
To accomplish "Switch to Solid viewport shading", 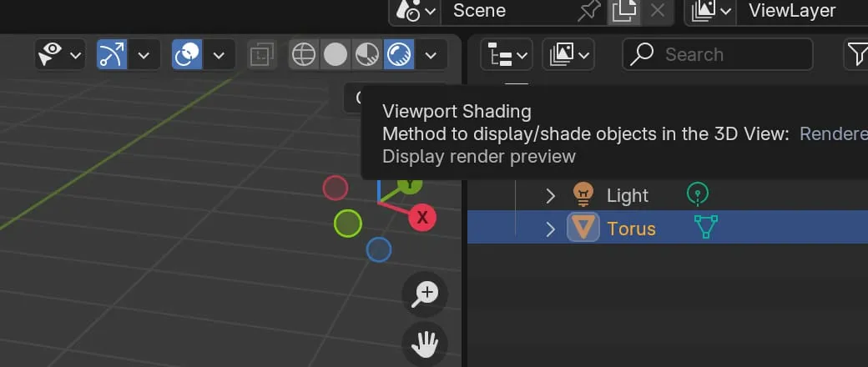I will click(336, 55).
